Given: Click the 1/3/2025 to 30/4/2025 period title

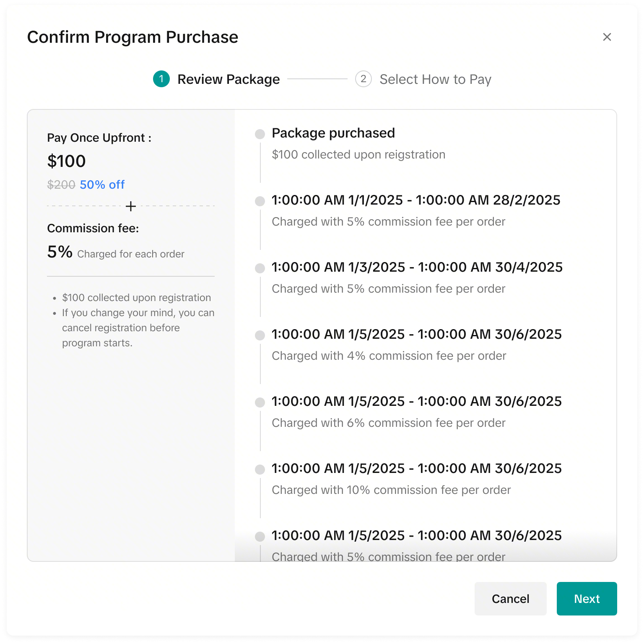Looking at the screenshot, I should [x=417, y=267].
